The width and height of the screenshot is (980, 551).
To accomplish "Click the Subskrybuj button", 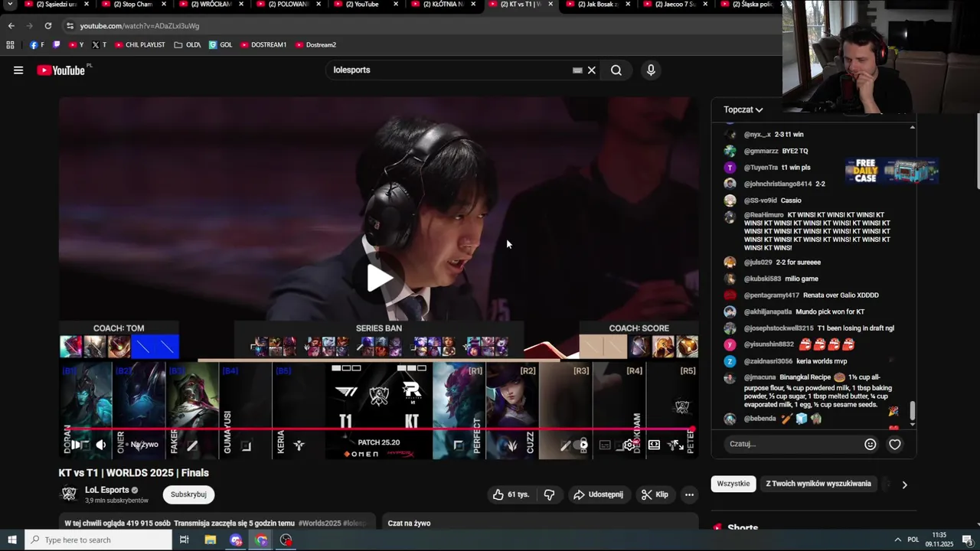I will pos(188,494).
